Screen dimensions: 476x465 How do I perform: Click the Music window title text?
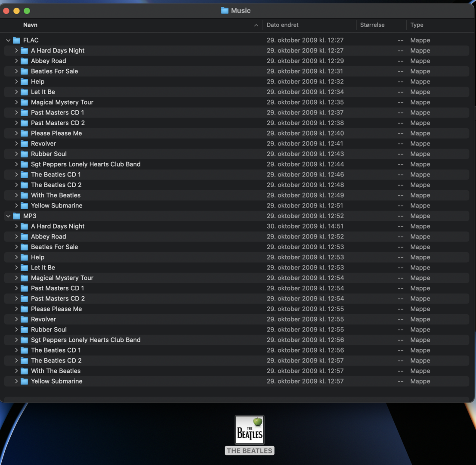click(x=241, y=11)
